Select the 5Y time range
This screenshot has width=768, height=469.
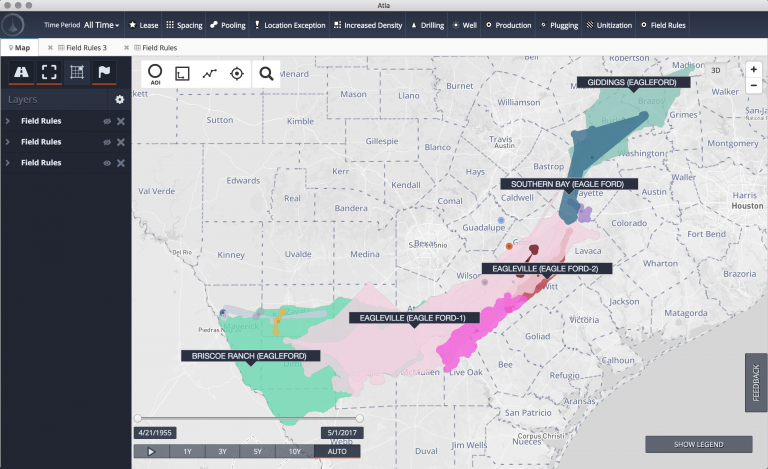(258, 451)
